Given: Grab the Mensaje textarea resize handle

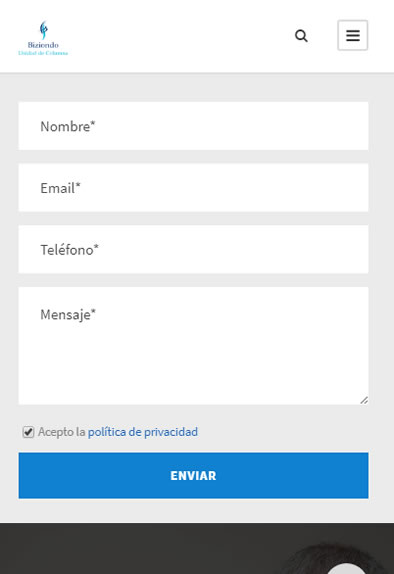Looking at the screenshot, I should point(364,400).
